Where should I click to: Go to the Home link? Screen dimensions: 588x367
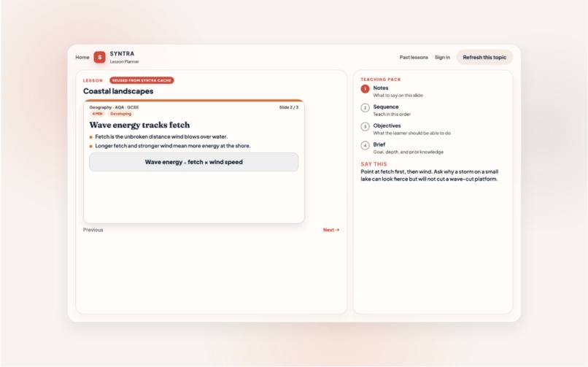[82, 58]
